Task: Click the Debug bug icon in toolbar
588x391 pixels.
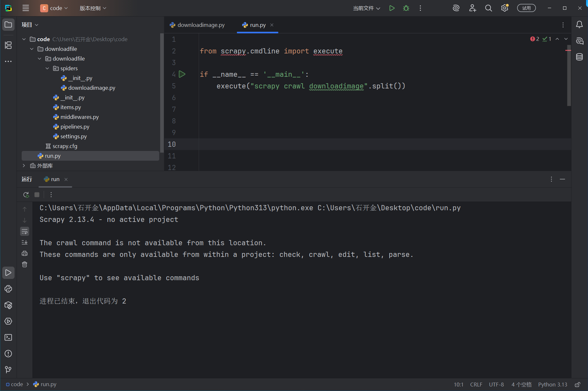Action: [x=406, y=8]
